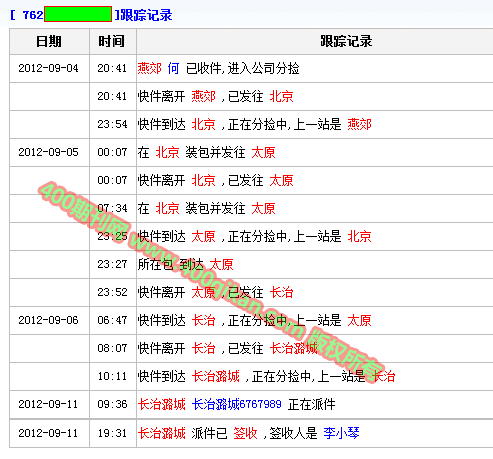Click the green redacted number box
Image resolution: width=493 pixels, height=459 pixels.
pyautogui.click(x=78, y=14)
